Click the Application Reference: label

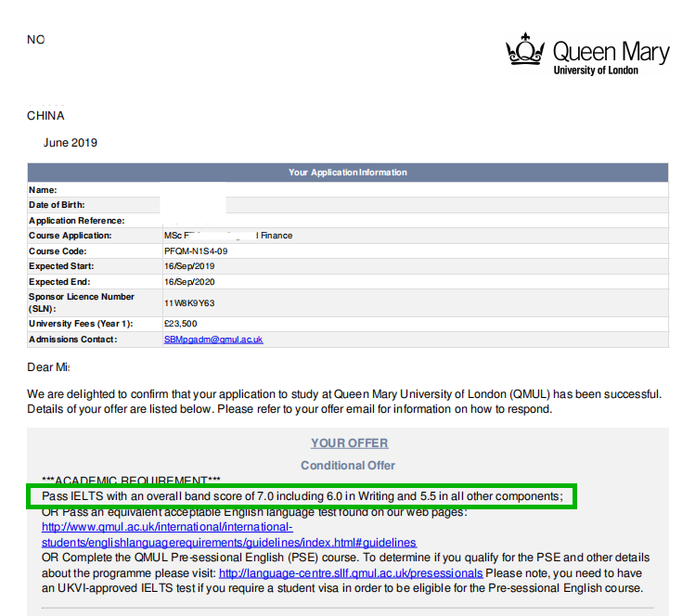pos(77,220)
